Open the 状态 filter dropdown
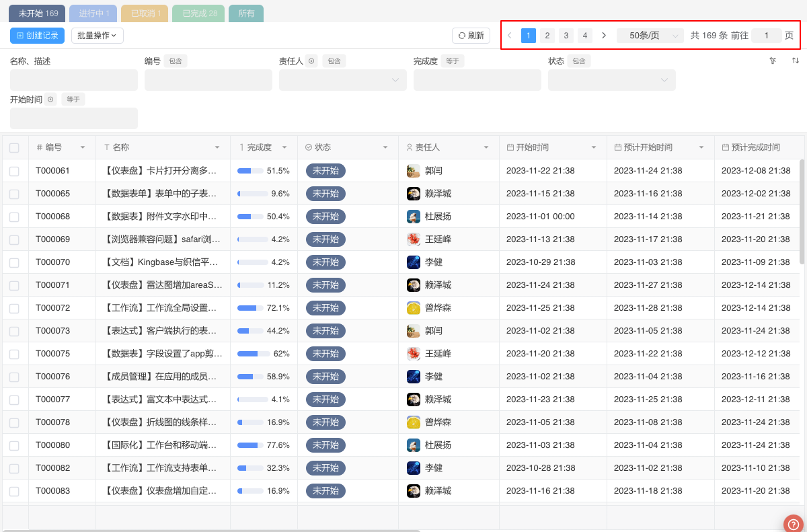Image resolution: width=807 pixels, height=532 pixels. click(611, 80)
